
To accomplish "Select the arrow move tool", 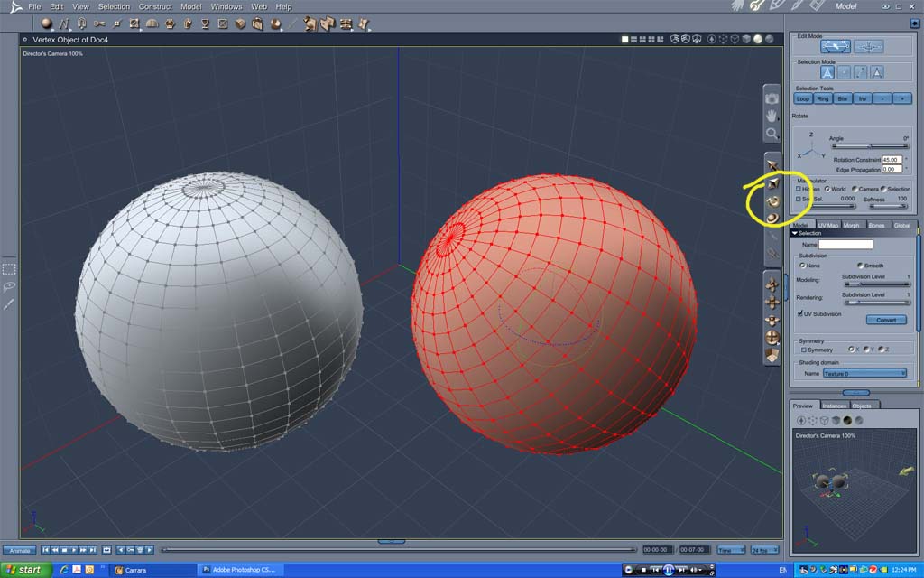I will (x=772, y=165).
